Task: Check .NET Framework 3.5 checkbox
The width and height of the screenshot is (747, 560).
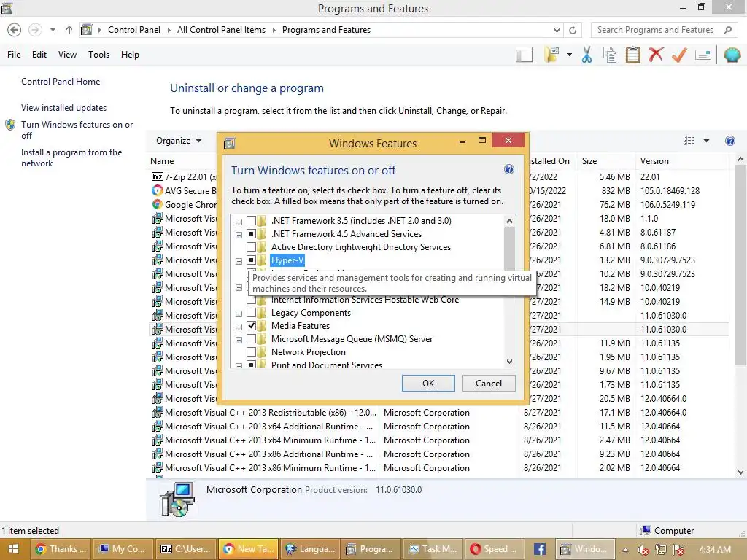Action: click(x=251, y=221)
